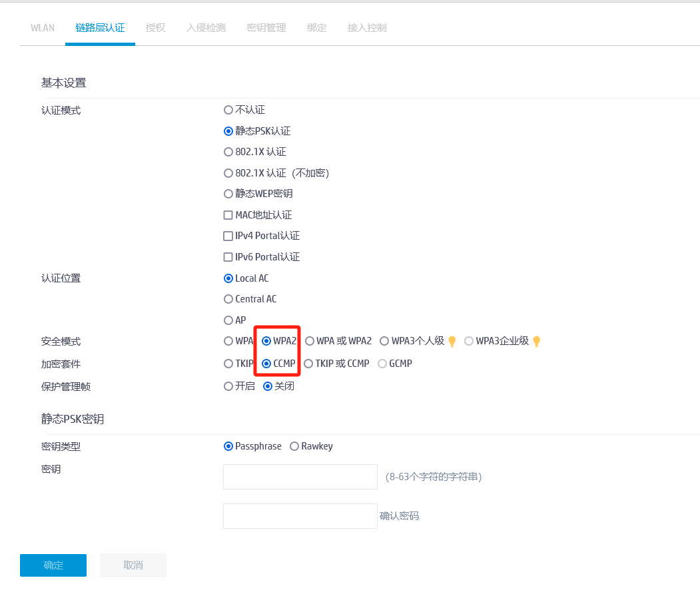This screenshot has height=614, width=700.
Task: Select TKIP cipher suite
Action: tap(228, 364)
